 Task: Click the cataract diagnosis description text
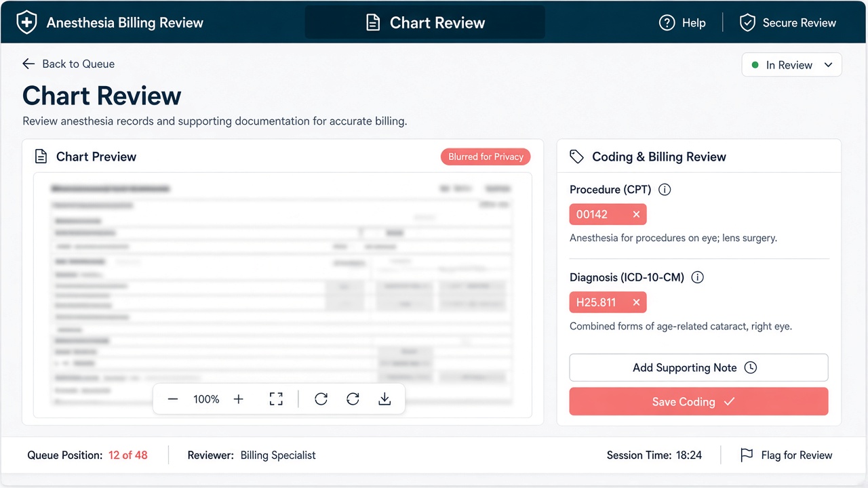click(x=681, y=326)
